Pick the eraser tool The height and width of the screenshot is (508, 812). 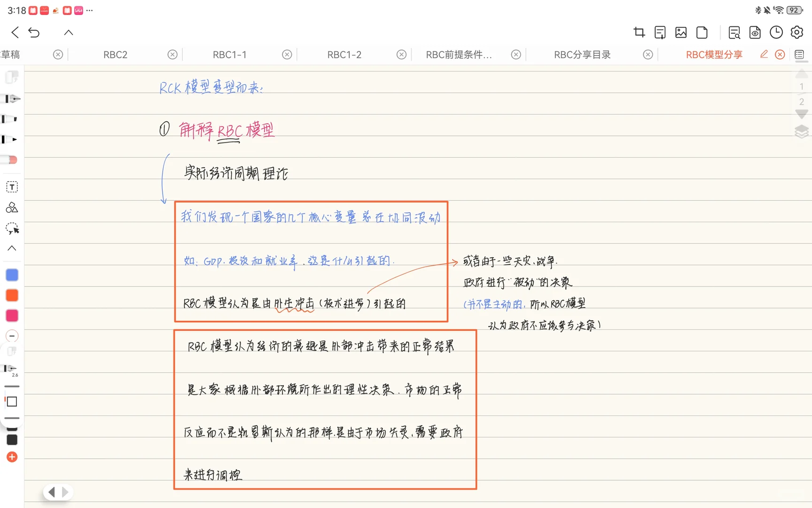click(11, 160)
